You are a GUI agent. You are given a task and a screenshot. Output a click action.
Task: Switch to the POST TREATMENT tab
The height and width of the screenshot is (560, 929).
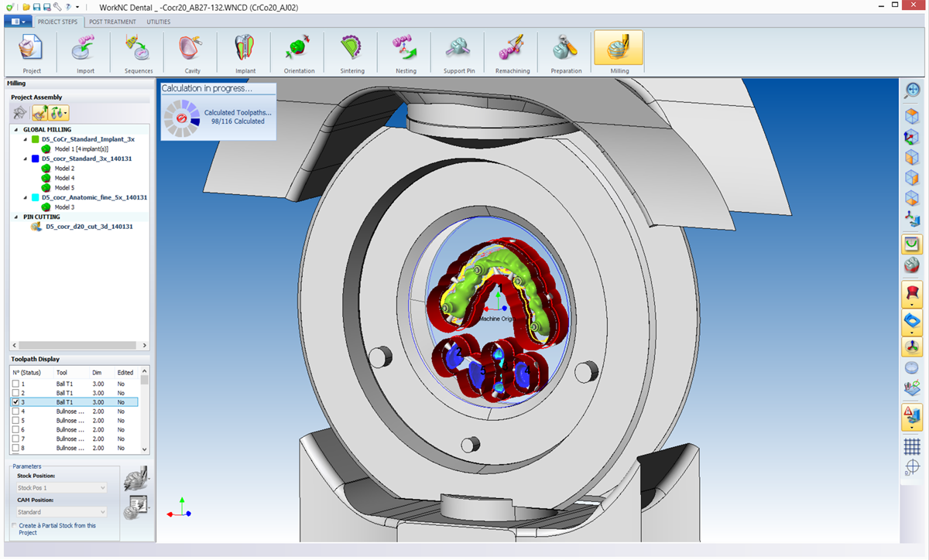[112, 22]
